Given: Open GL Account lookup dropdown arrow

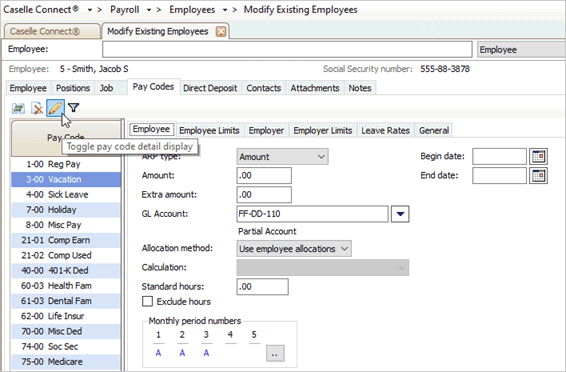Looking at the screenshot, I should [x=400, y=214].
